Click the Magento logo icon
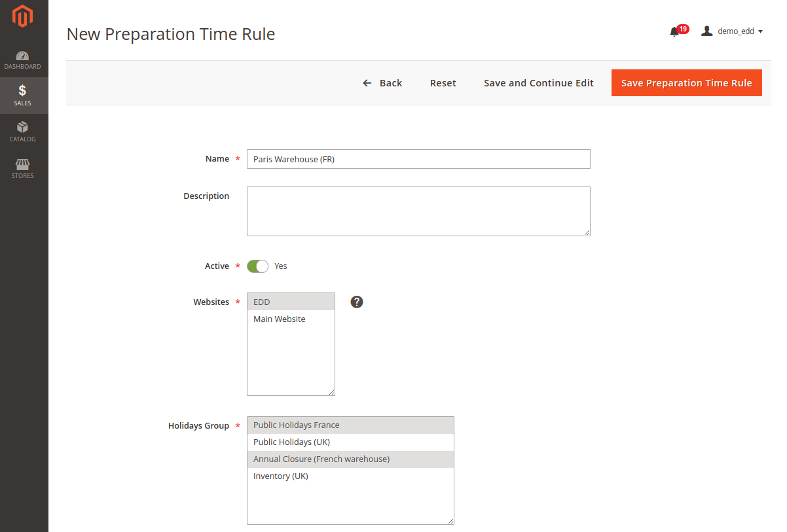787x532 pixels. pos(22,16)
